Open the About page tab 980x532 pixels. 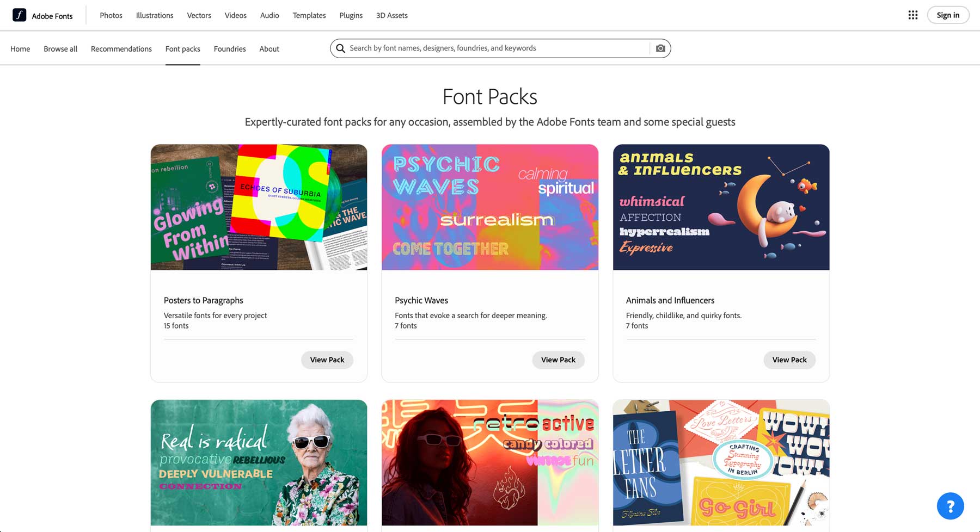[269, 49]
